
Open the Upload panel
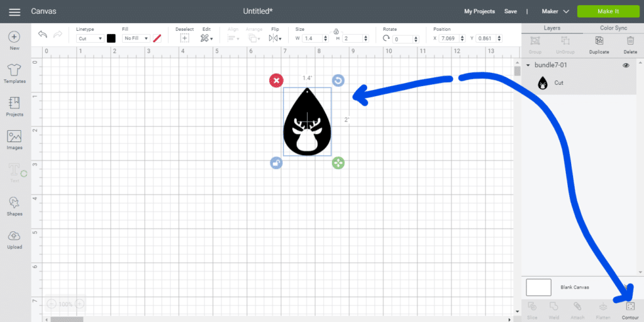14,238
